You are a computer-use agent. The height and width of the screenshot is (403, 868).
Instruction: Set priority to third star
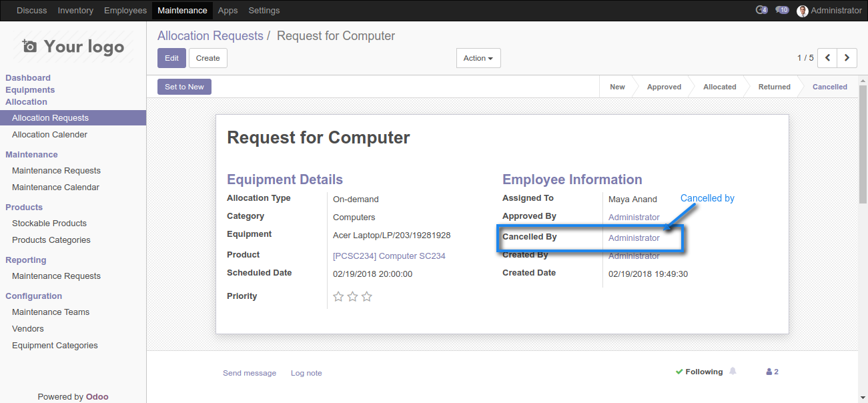click(366, 296)
